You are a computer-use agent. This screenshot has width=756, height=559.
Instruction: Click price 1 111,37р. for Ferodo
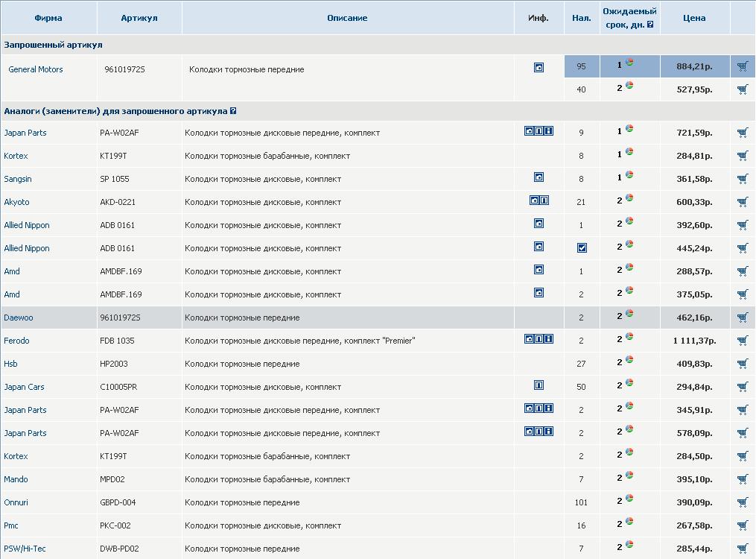(x=694, y=341)
